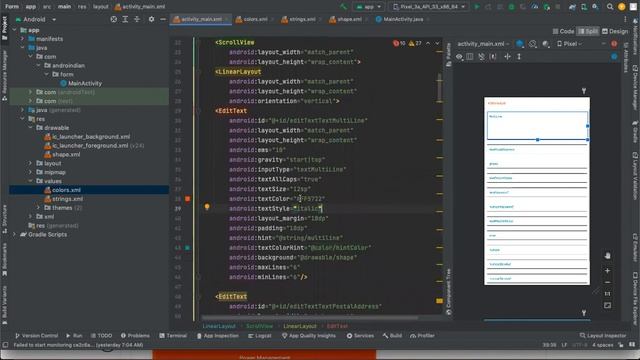Screen dimensions: 640x360
Task: Click the light bulb quick-fix icon
Action: (207, 207)
